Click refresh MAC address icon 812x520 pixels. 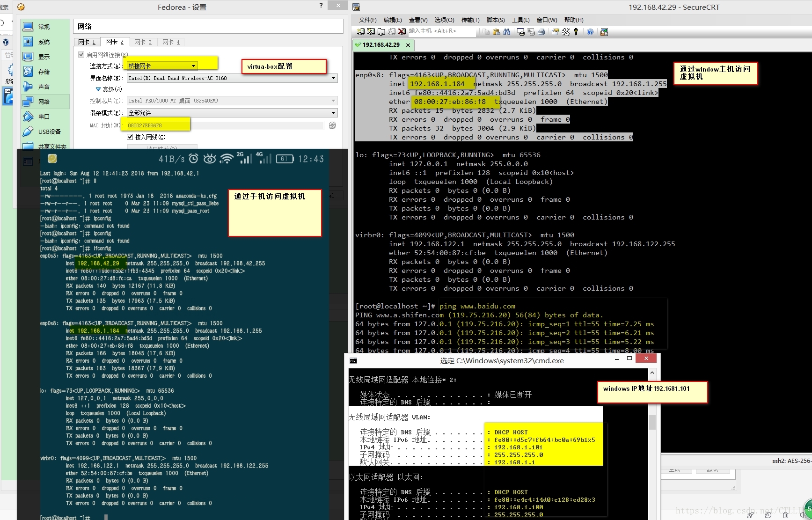click(x=332, y=125)
